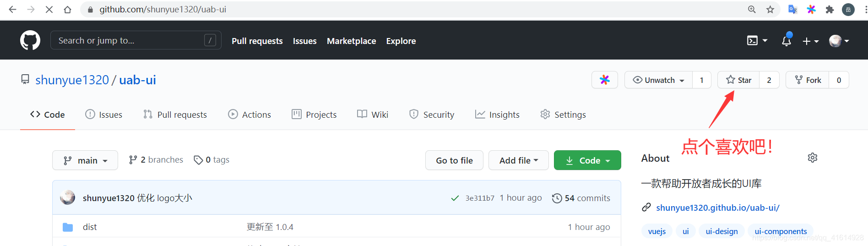Click the commit author avatar thumbnail
Image resolution: width=868 pixels, height=246 pixels.
(x=68, y=197)
